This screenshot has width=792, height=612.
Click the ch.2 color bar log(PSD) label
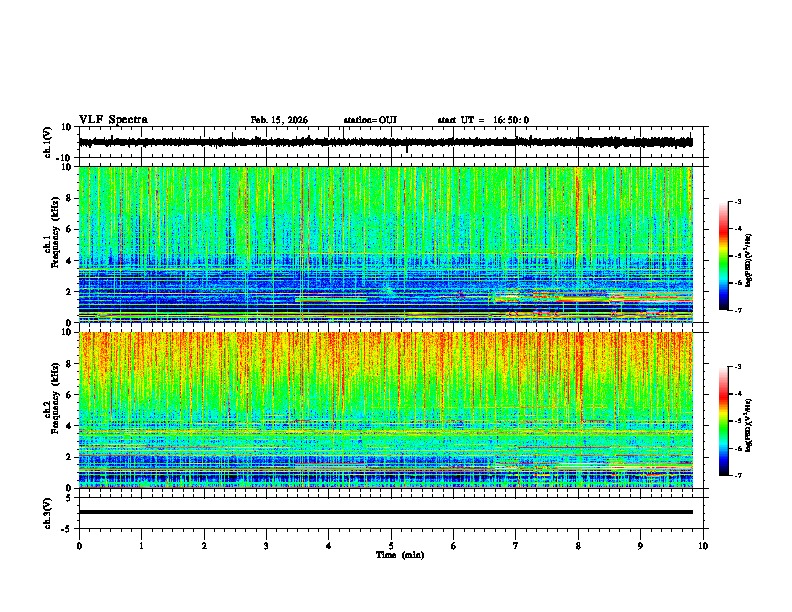[749, 425]
